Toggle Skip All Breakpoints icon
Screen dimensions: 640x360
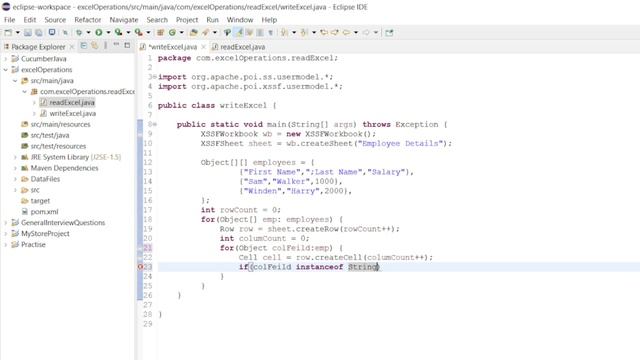pos(65,32)
